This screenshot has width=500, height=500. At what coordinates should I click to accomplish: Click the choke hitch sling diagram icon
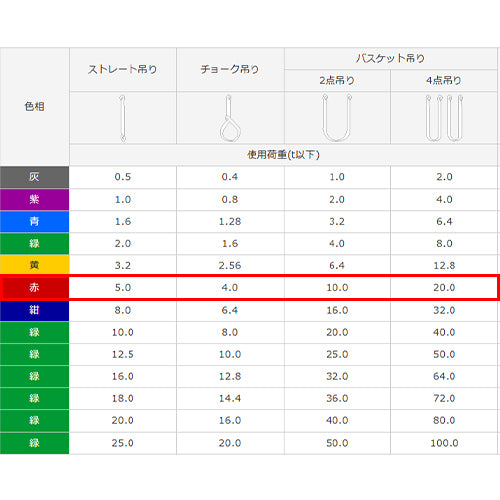point(230,118)
